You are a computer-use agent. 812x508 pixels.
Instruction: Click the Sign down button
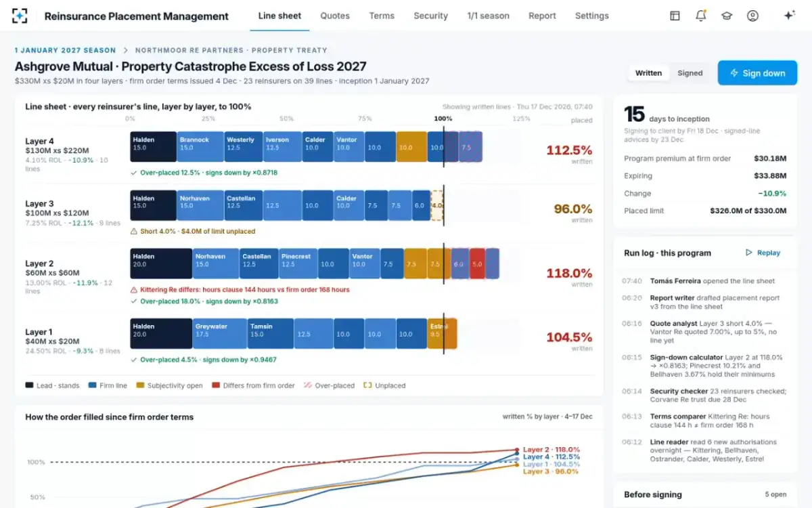(x=758, y=73)
